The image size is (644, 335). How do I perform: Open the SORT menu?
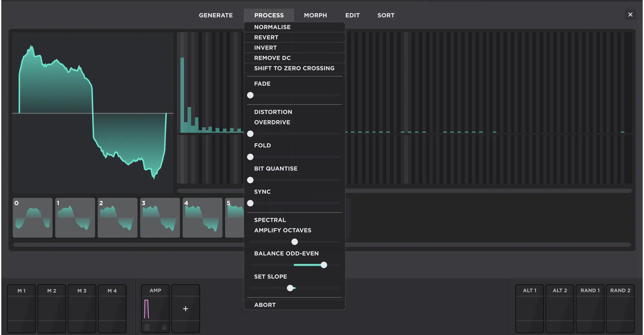[386, 15]
